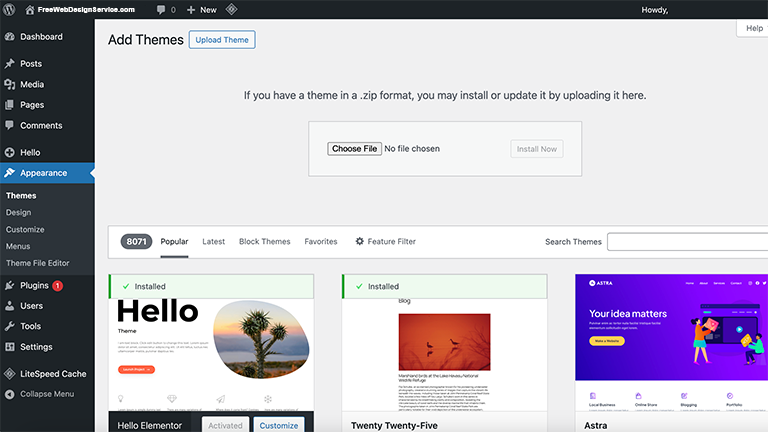Click the Install Now button
768x432 pixels.
(537, 149)
